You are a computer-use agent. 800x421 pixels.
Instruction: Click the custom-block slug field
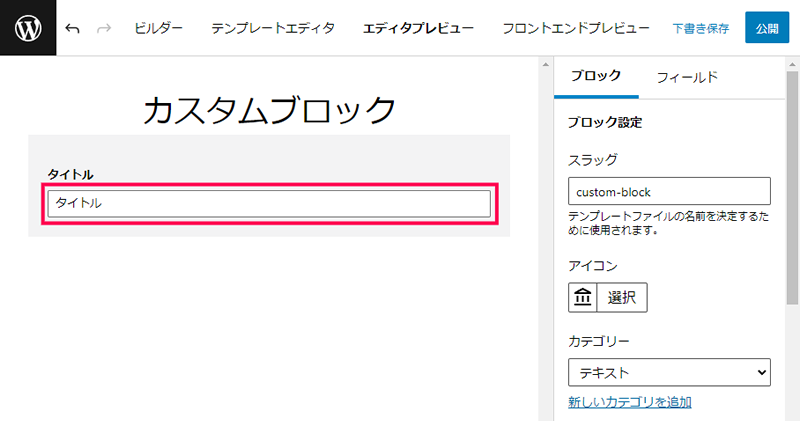(669, 191)
